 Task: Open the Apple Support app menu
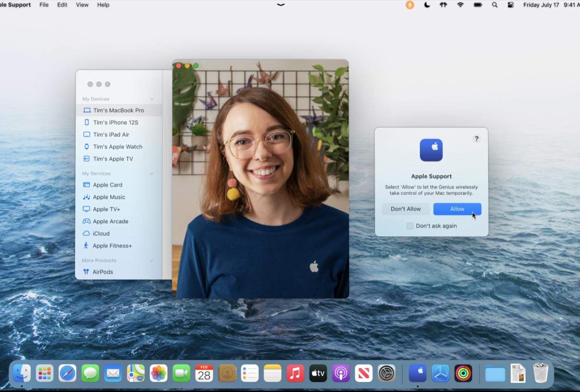tap(15, 5)
